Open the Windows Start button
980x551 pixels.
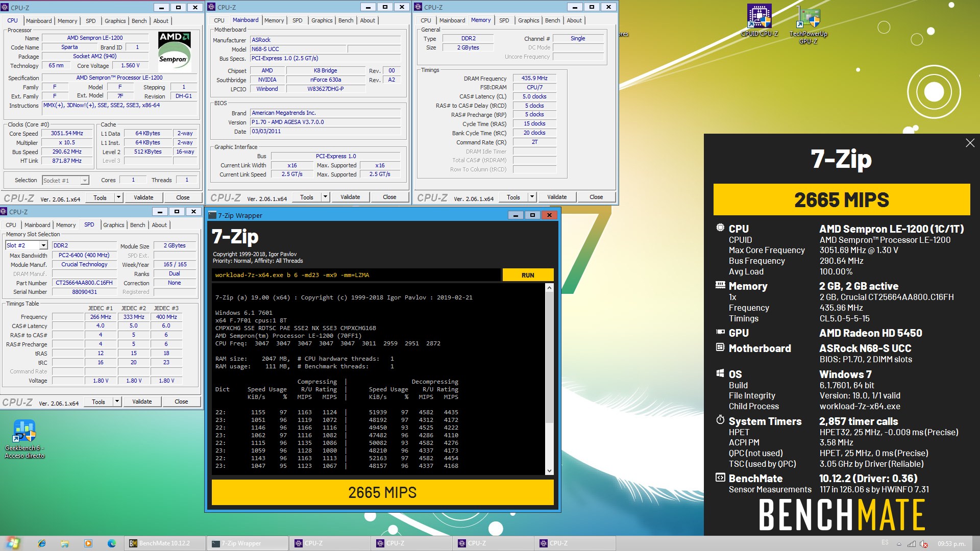(12, 543)
